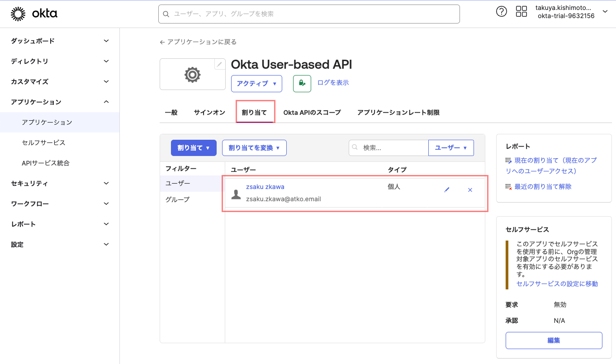Select the グループ filter

[x=177, y=199]
